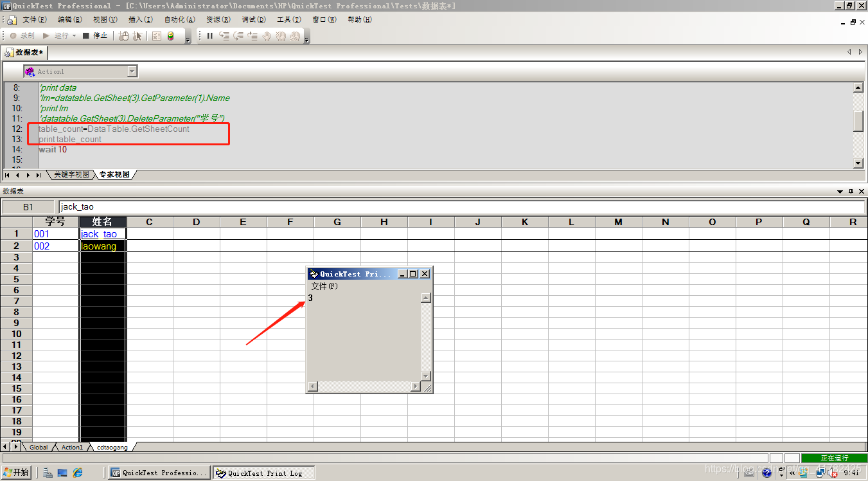Switch to the Action1 sheet tab

click(x=72, y=447)
